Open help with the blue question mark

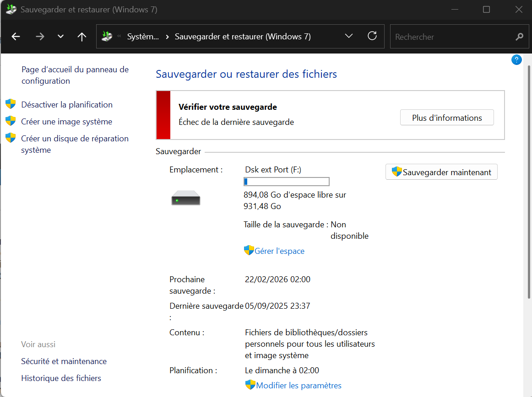point(516,60)
